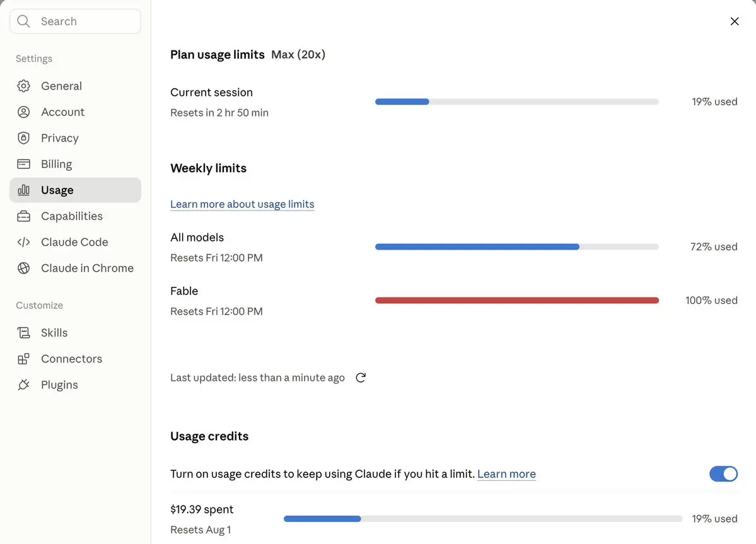The height and width of the screenshot is (544, 756).
Task: Open the Skills scroll icon
Action: click(23, 332)
